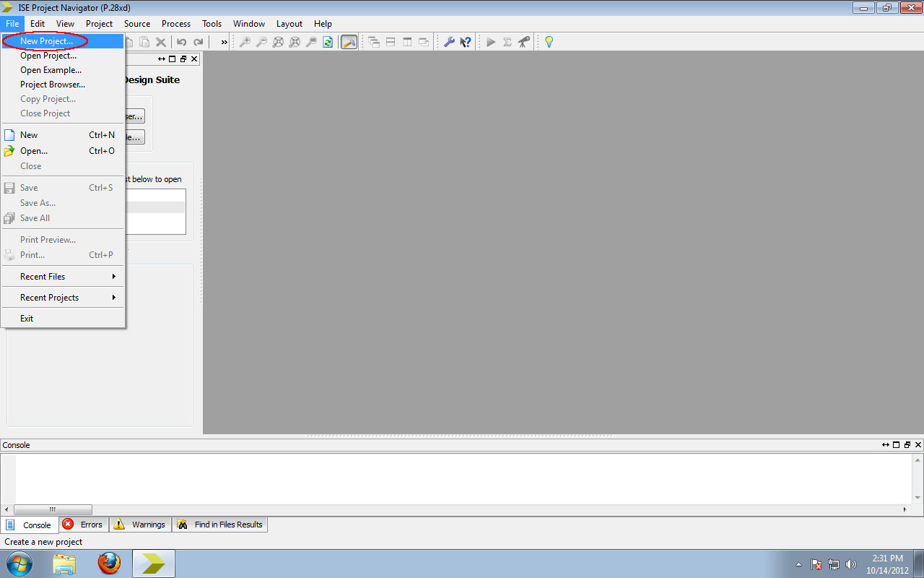Select the Zoom In toolbar icon

click(x=245, y=42)
